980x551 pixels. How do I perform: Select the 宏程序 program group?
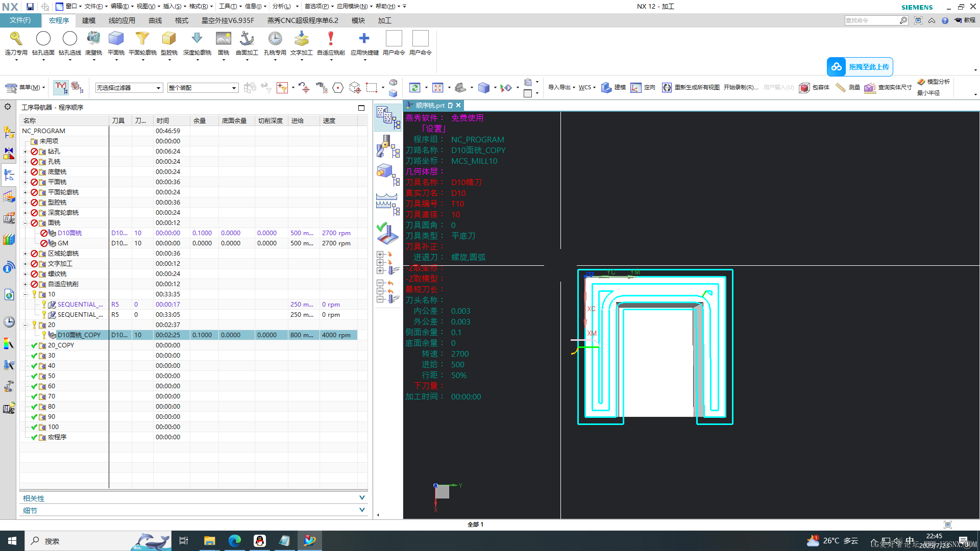click(57, 437)
